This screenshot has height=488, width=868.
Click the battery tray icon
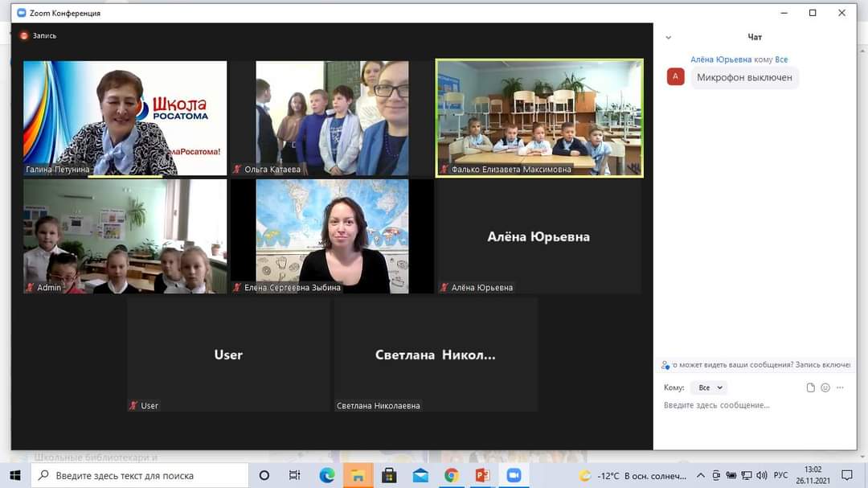pyautogui.click(x=731, y=475)
